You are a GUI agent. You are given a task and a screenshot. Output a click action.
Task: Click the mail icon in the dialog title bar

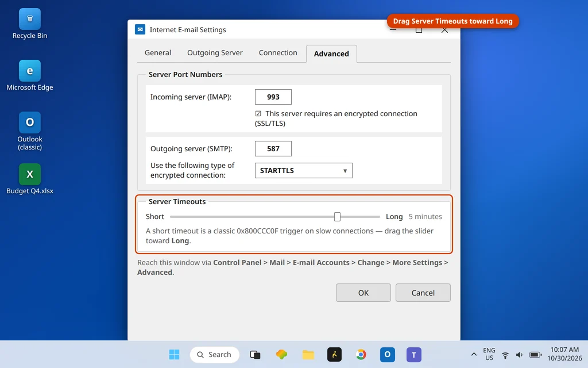[140, 29]
